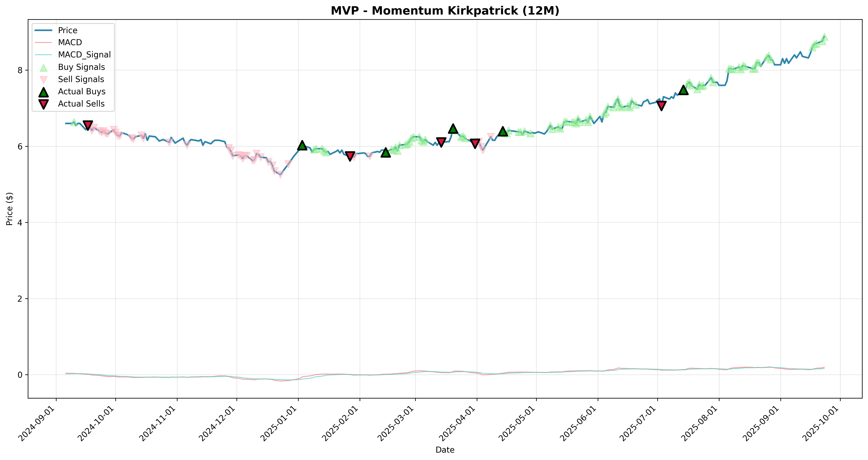Viewport: 868px width, 460px height.
Task: Select the actual sell marker in September 2024
Action: tap(88, 125)
